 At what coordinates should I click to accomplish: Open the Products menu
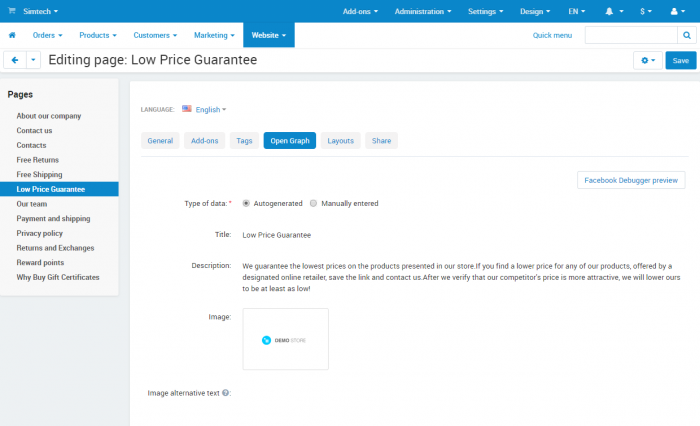tap(98, 35)
